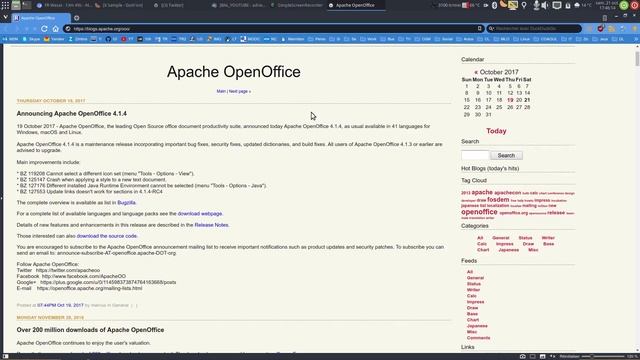
Task: Open the Linux bookmarks folder
Action: pyautogui.click(x=521, y=39)
